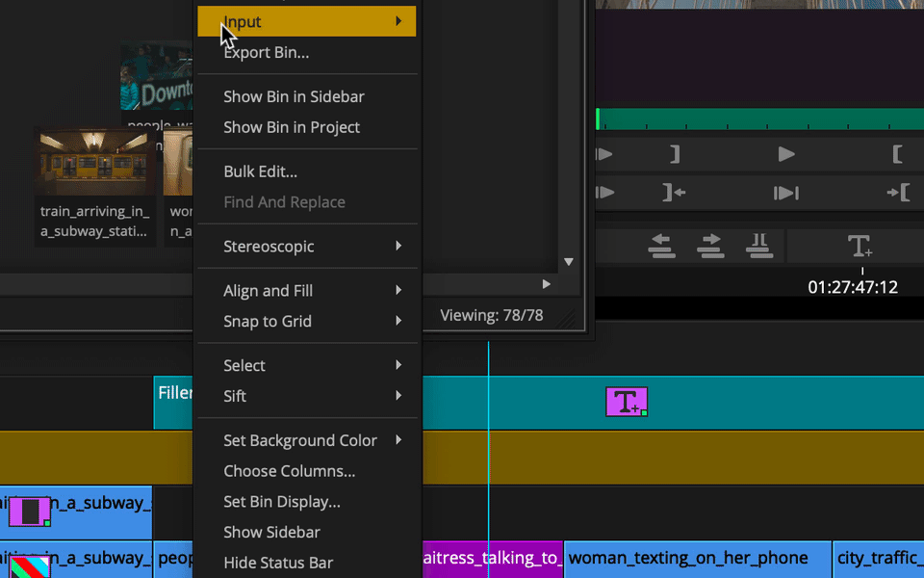Click the Play In to Out icon

tap(786, 193)
